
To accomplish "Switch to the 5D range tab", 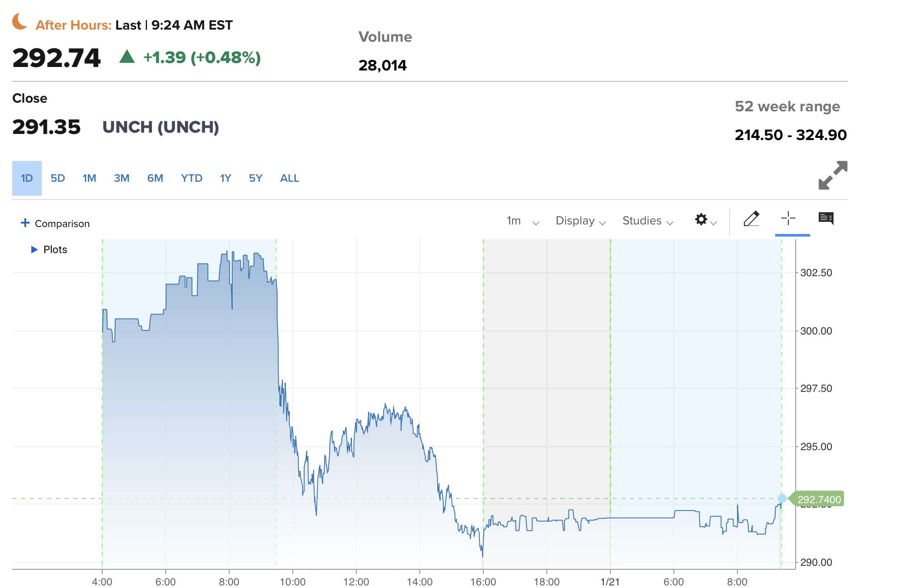I will click(57, 178).
